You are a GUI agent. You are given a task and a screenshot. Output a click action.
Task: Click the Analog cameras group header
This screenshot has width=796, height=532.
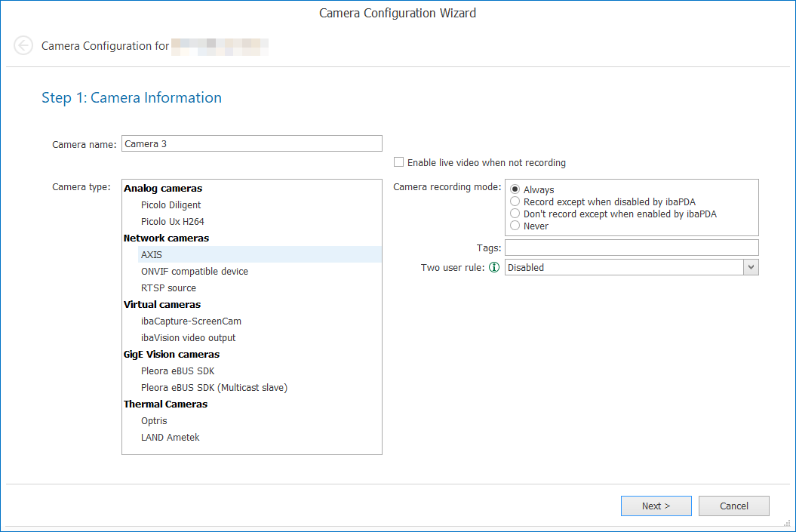tap(163, 189)
